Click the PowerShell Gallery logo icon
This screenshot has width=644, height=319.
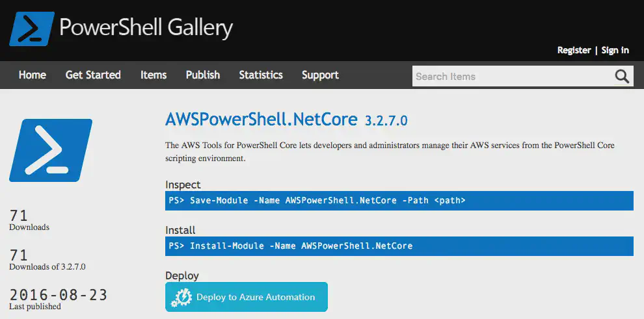(x=31, y=29)
